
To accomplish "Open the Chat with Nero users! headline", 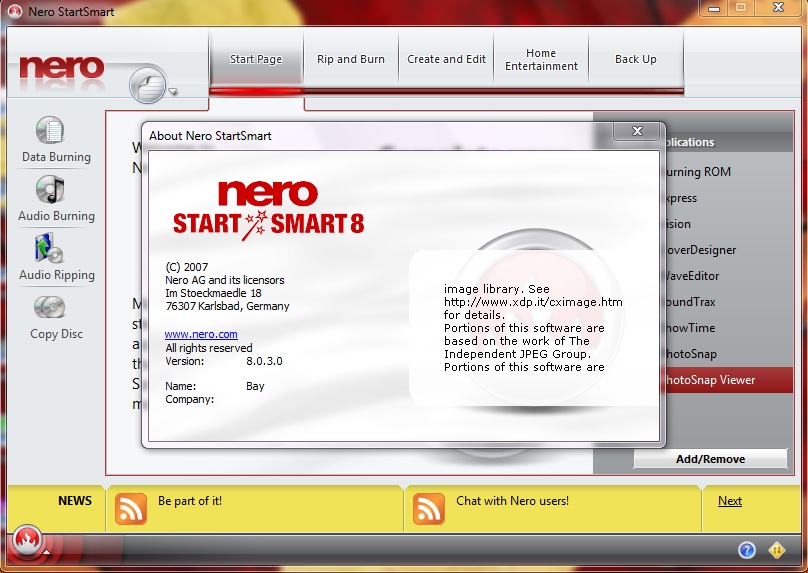I will (512, 501).
